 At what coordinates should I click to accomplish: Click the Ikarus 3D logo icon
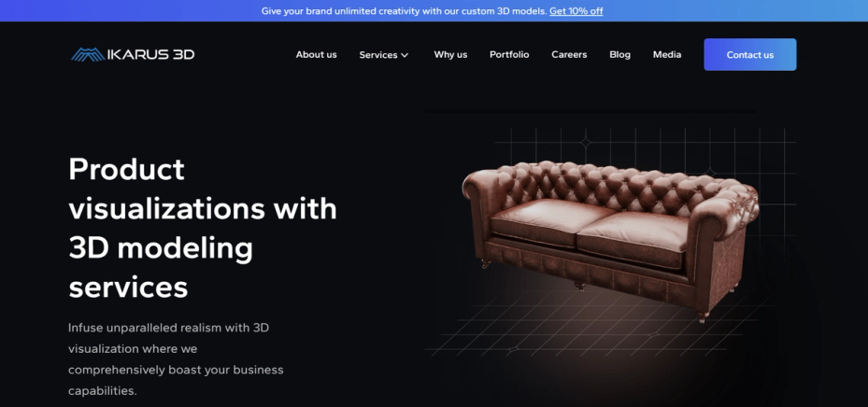88,54
